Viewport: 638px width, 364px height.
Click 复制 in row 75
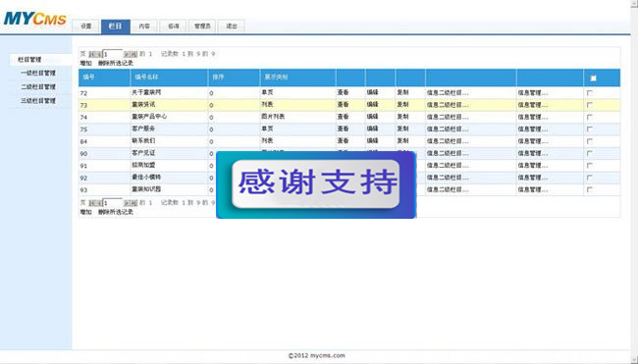click(x=402, y=129)
